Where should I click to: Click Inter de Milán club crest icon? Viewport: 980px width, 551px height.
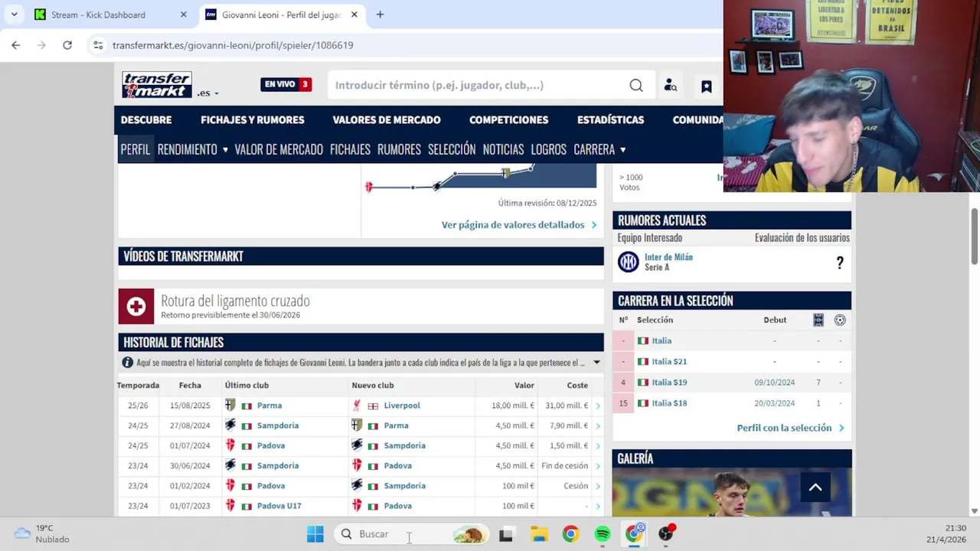click(x=629, y=262)
